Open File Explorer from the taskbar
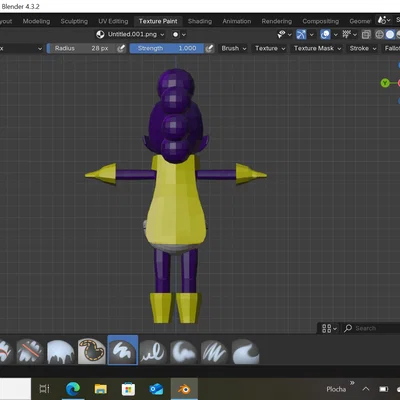The height and width of the screenshot is (400, 400). click(x=100, y=389)
